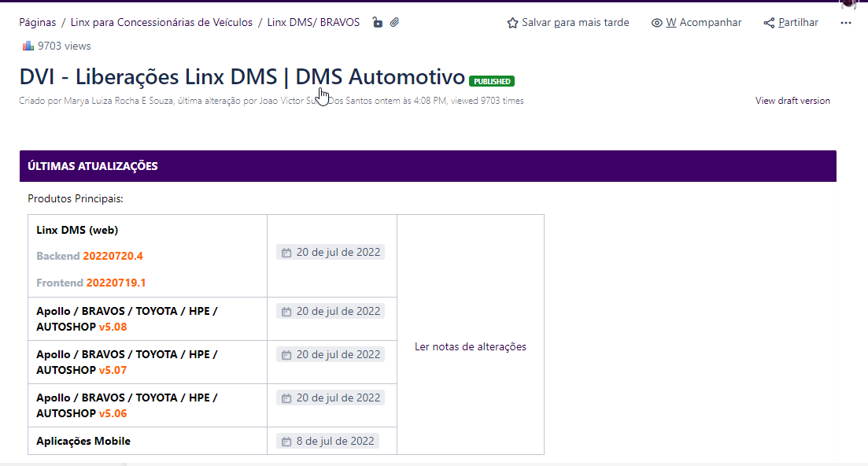Click the star icon to save for later
868x466 pixels.
pyautogui.click(x=512, y=23)
